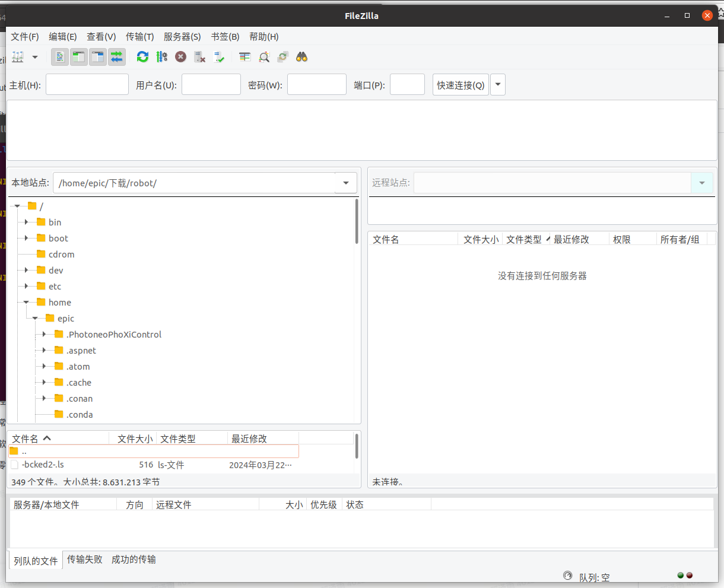This screenshot has height=588, width=724.
Task: Expand the local site path dropdown
Action: (x=346, y=183)
